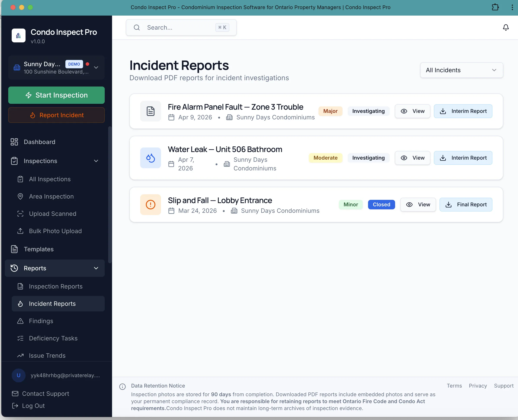Click the Minor severity badge
Viewport: 518px width, 420px height.
point(351,205)
